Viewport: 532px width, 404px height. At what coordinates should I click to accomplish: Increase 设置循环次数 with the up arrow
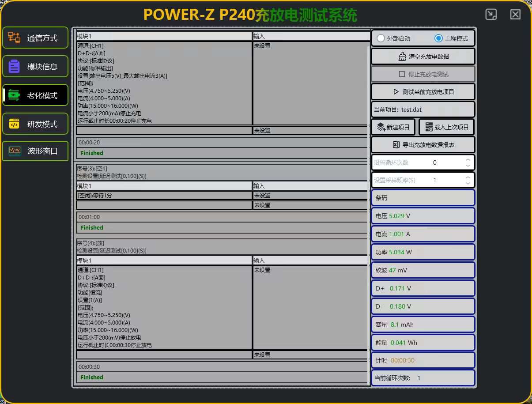click(468, 160)
